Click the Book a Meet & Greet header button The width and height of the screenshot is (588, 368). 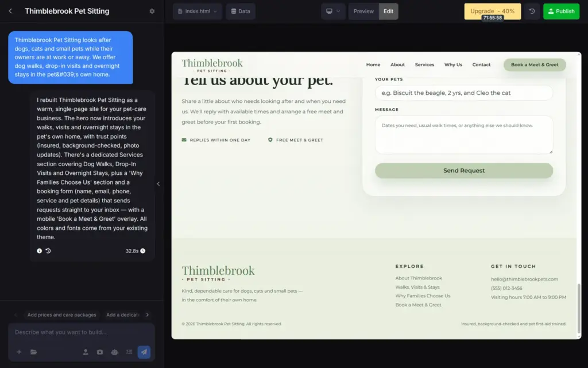point(535,64)
